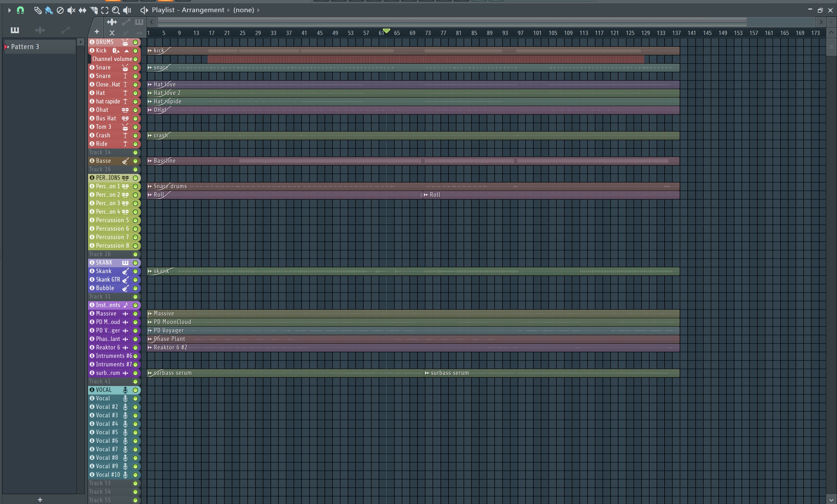Select the Paint brush tool

[49, 11]
